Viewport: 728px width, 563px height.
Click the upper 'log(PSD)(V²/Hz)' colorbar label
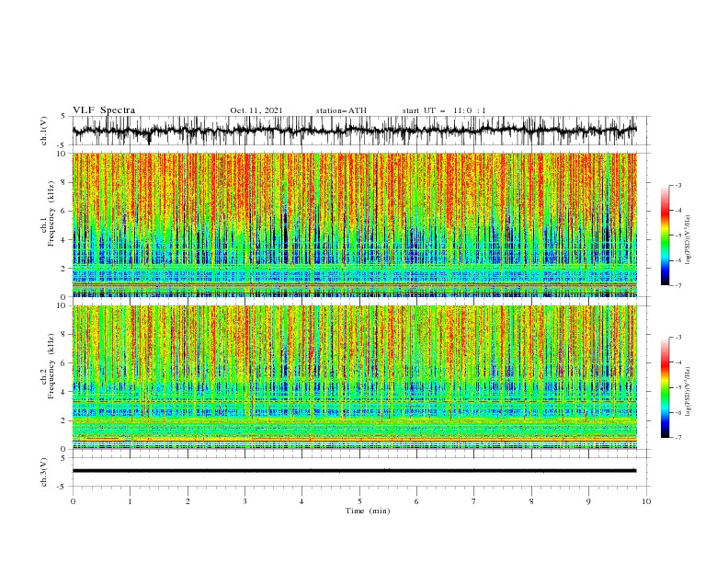click(688, 240)
